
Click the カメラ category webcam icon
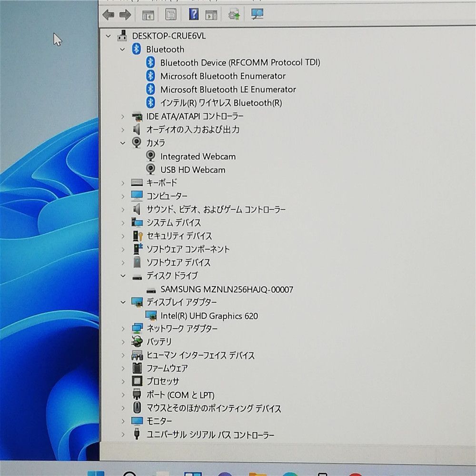pyautogui.click(x=137, y=142)
